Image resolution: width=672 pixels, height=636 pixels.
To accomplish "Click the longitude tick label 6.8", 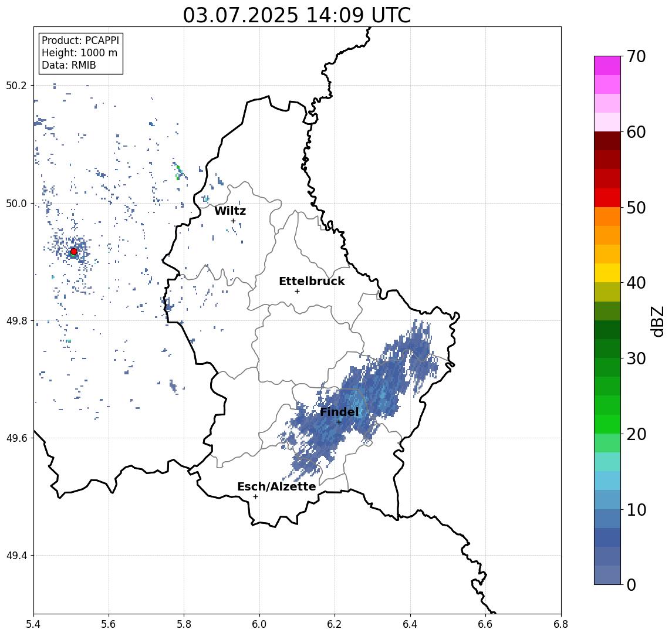I will tap(561, 624).
